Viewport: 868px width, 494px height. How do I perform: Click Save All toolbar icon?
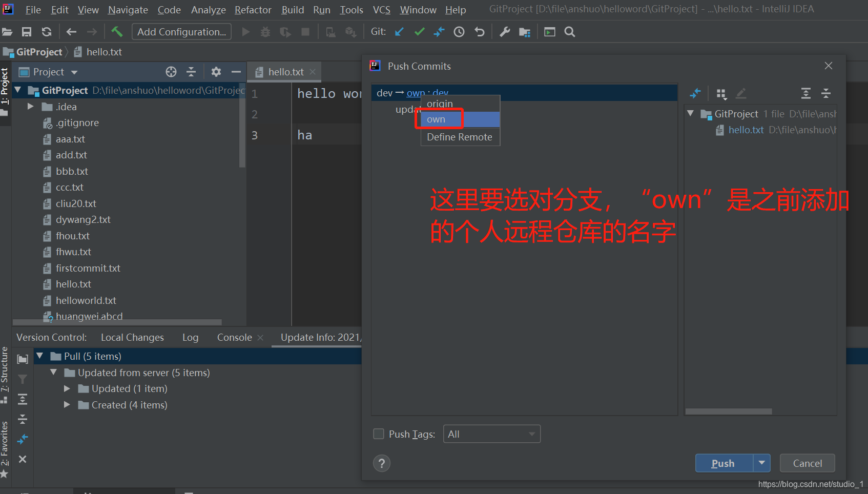(x=27, y=32)
